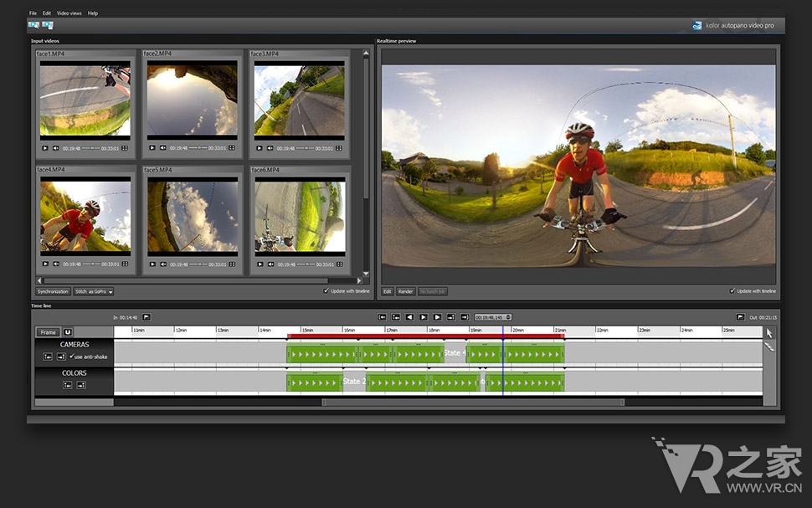Mute audio on face4.MP4
The image size is (812, 508).
(x=56, y=264)
